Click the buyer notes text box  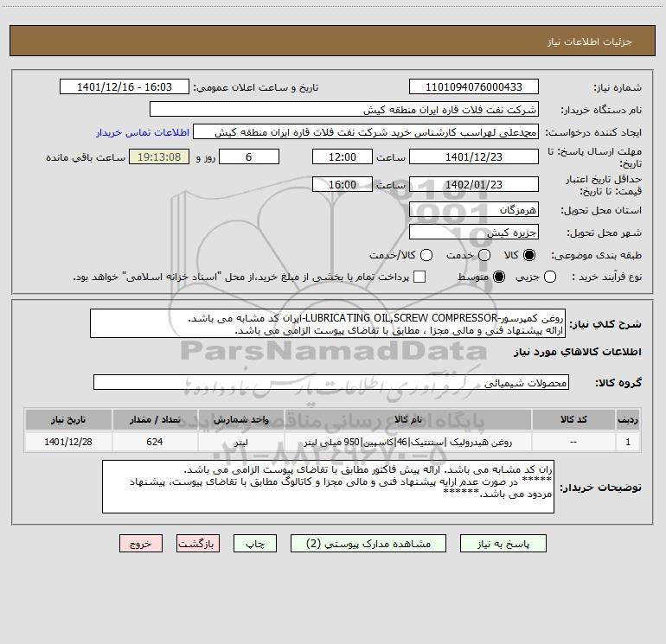328,487
